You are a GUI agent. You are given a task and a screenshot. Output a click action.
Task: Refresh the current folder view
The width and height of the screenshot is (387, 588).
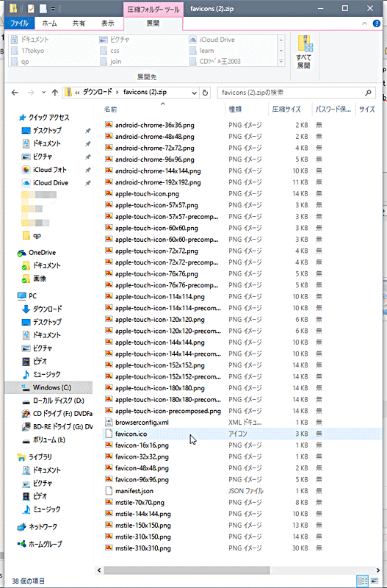205,93
